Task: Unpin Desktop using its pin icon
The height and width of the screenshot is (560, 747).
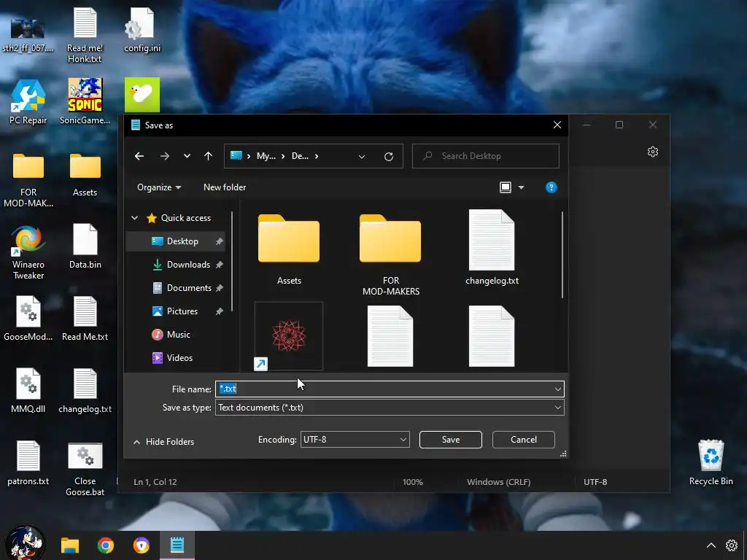Action: click(x=219, y=241)
